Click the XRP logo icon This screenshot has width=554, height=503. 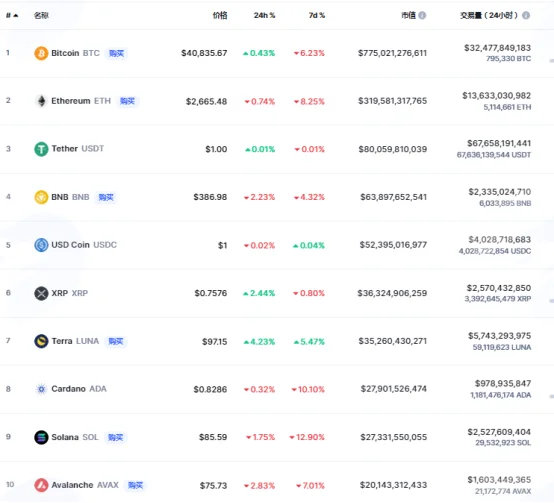click(41, 293)
